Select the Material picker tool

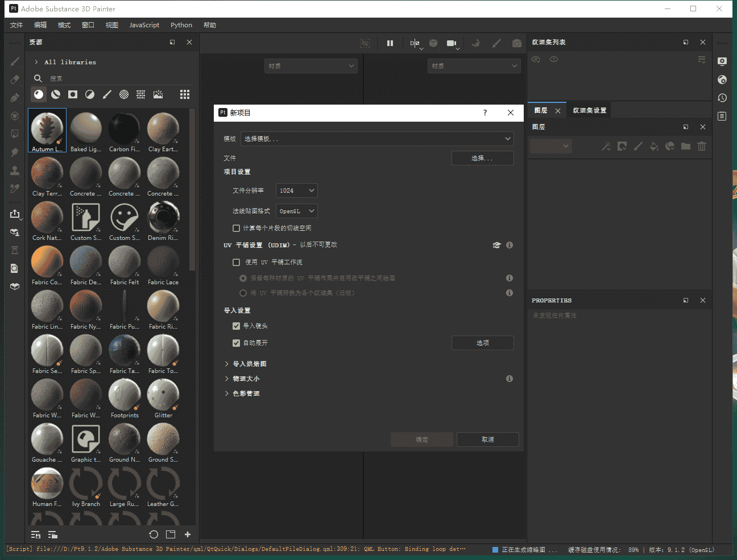tap(15, 189)
